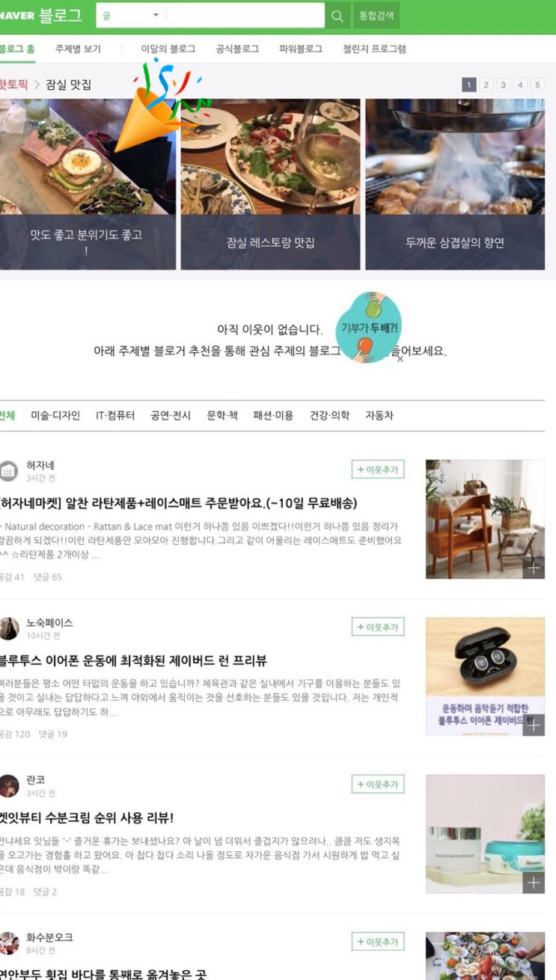
Task: Switch to 주제별 보기 tab
Action: pyautogui.click(x=78, y=49)
